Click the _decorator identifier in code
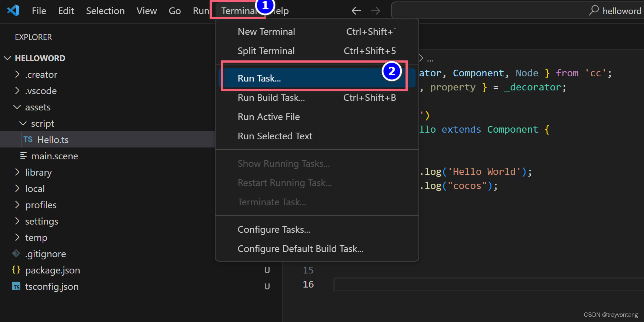Viewport: 644px width, 322px height. [x=533, y=87]
